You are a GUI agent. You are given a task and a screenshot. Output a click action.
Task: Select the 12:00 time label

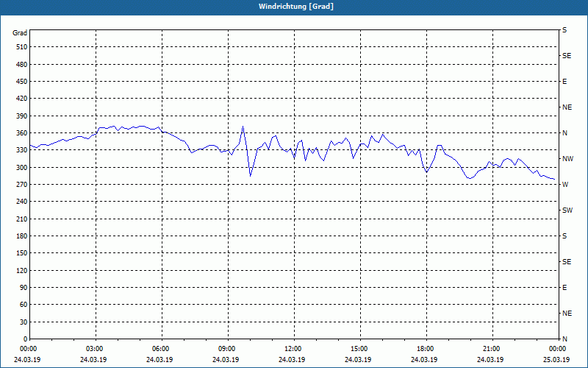[x=293, y=349]
